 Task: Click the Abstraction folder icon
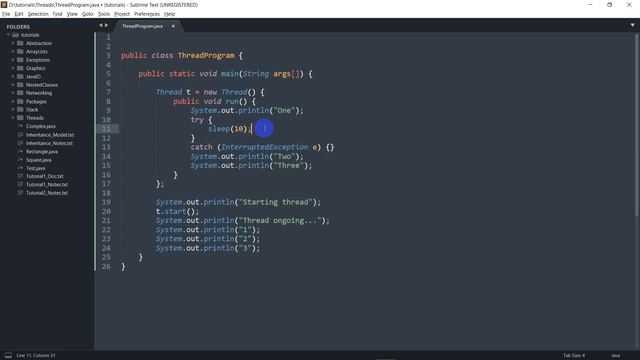(x=20, y=43)
